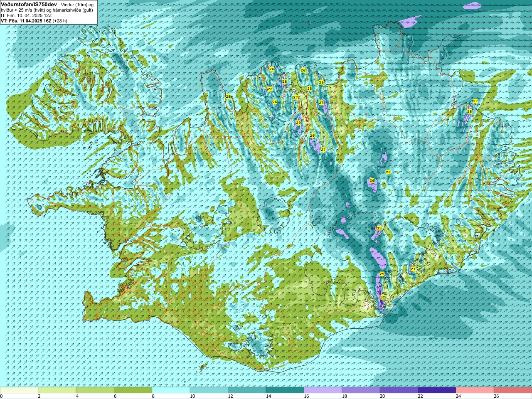Click the 20–22 m/s purple legend swatch
This screenshot has width=532, height=399.
coord(399,390)
